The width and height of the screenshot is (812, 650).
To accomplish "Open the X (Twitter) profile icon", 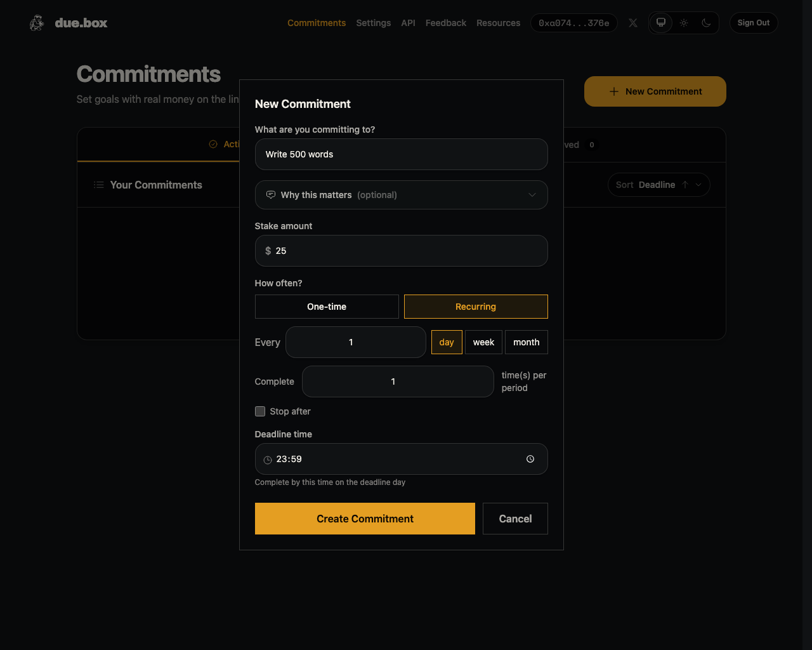I will [x=633, y=23].
